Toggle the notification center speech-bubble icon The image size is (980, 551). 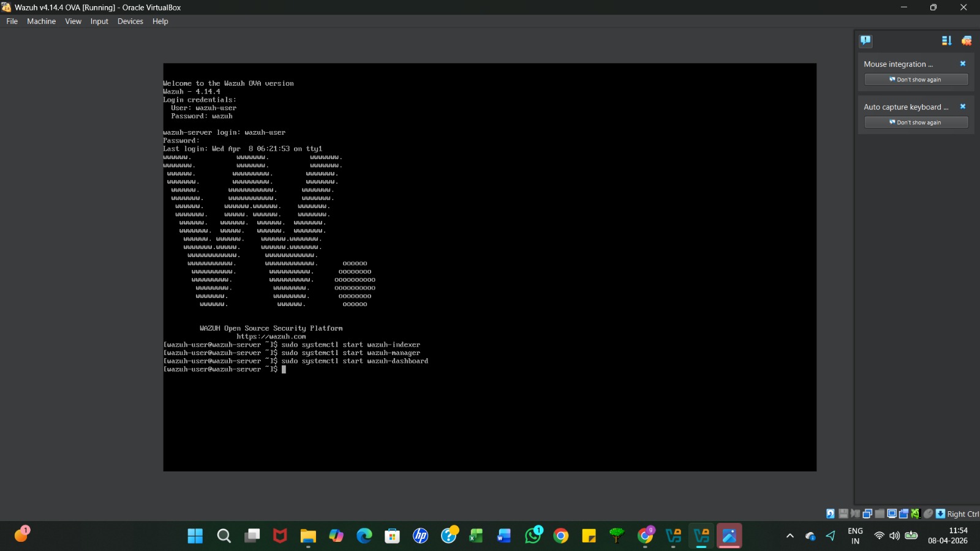(865, 40)
